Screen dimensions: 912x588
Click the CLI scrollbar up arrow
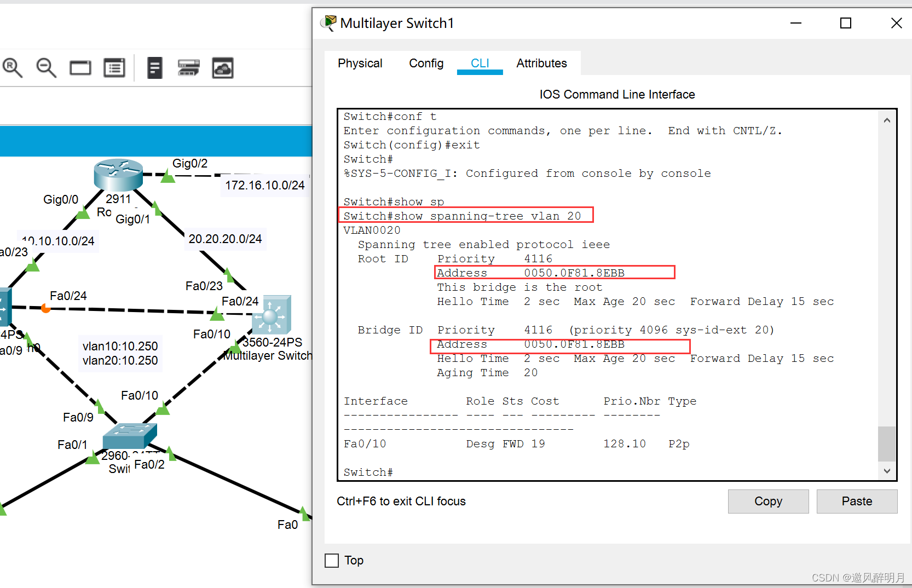pyautogui.click(x=887, y=120)
